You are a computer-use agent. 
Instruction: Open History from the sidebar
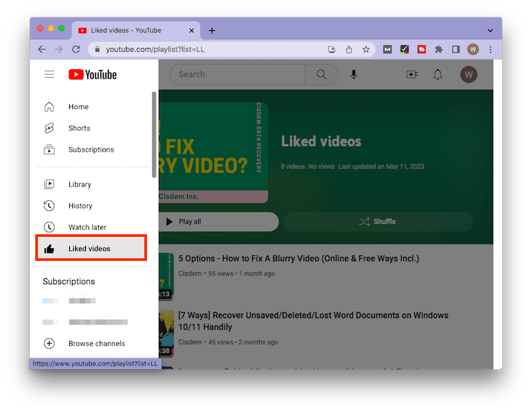tap(80, 205)
